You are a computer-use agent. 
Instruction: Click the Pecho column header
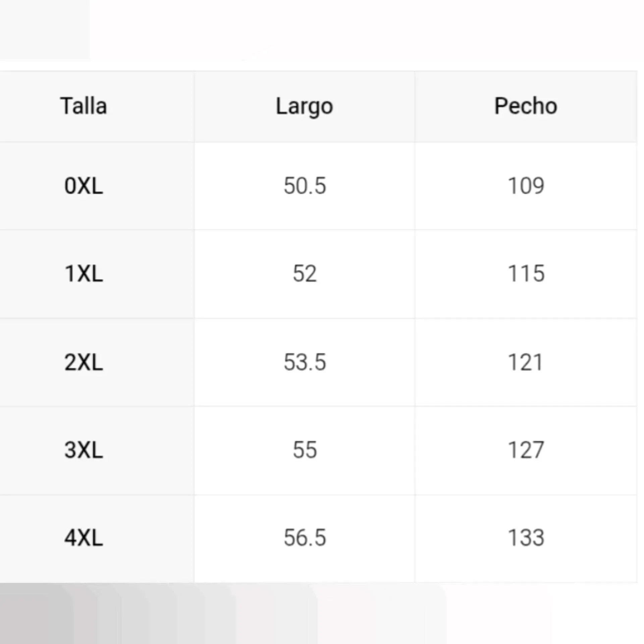526,106
